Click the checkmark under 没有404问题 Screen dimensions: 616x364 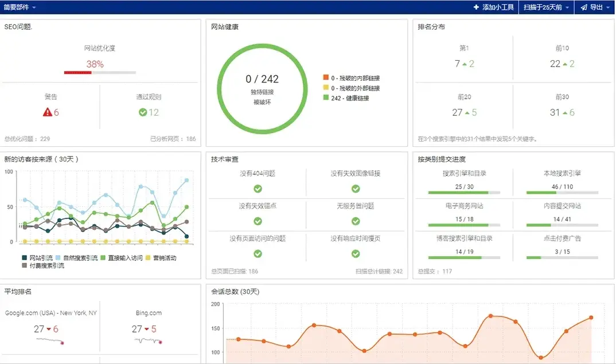[x=258, y=189]
